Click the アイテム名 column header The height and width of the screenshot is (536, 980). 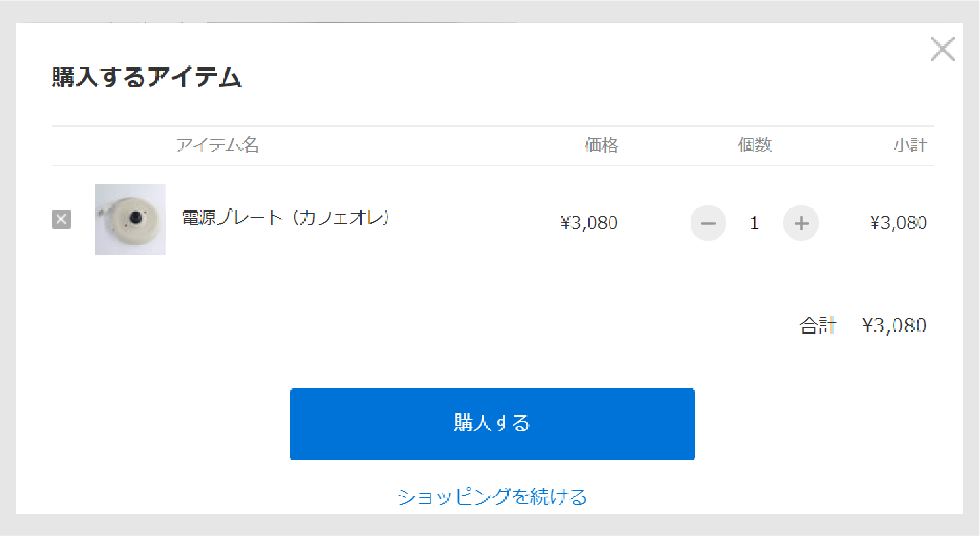217,145
